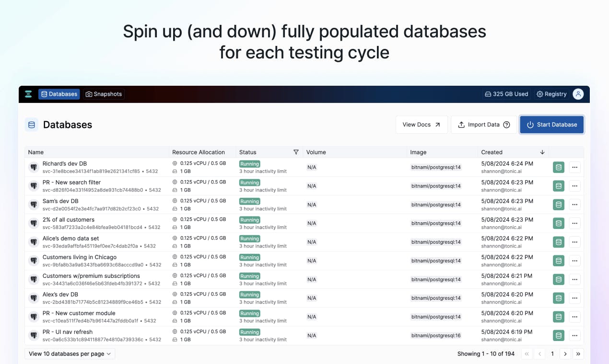Viewport: 609px width, 364px height.
Task: Open Registry settings in top bar
Action: 551,94
